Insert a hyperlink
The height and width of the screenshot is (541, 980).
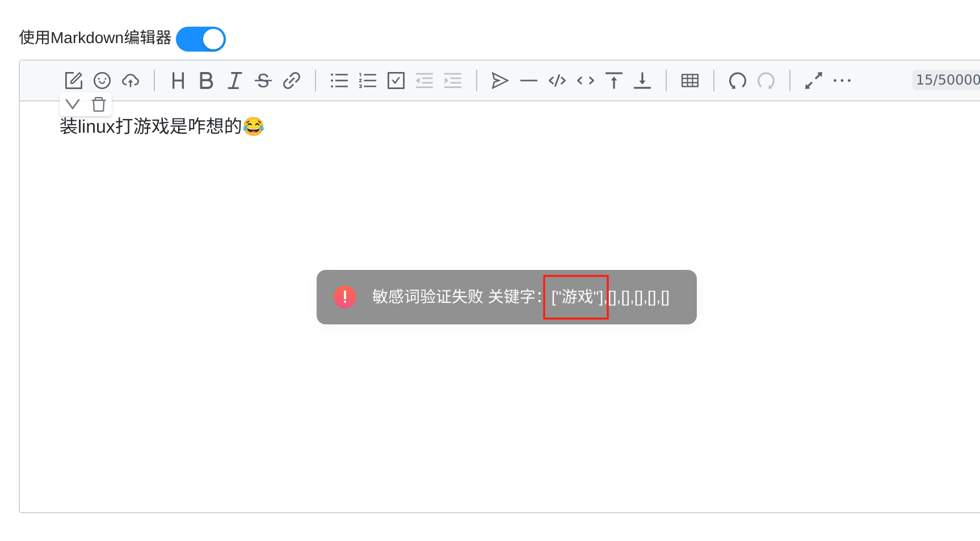coord(292,81)
